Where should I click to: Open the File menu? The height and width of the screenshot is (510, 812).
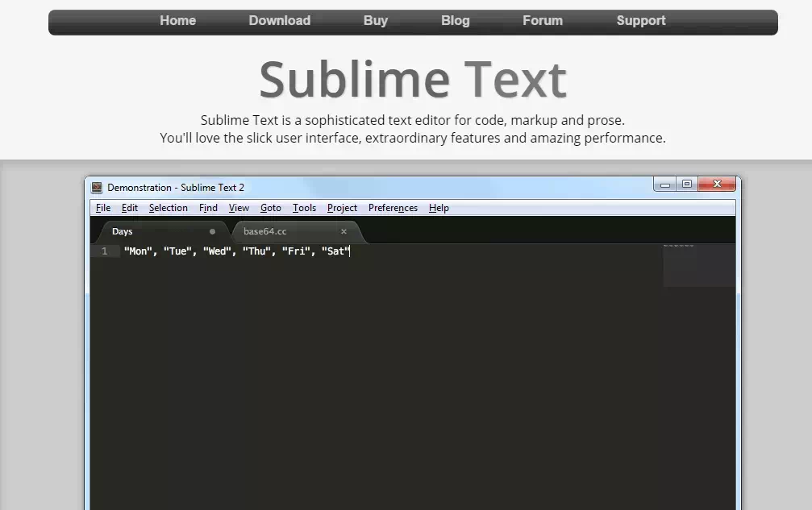(103, 208)
